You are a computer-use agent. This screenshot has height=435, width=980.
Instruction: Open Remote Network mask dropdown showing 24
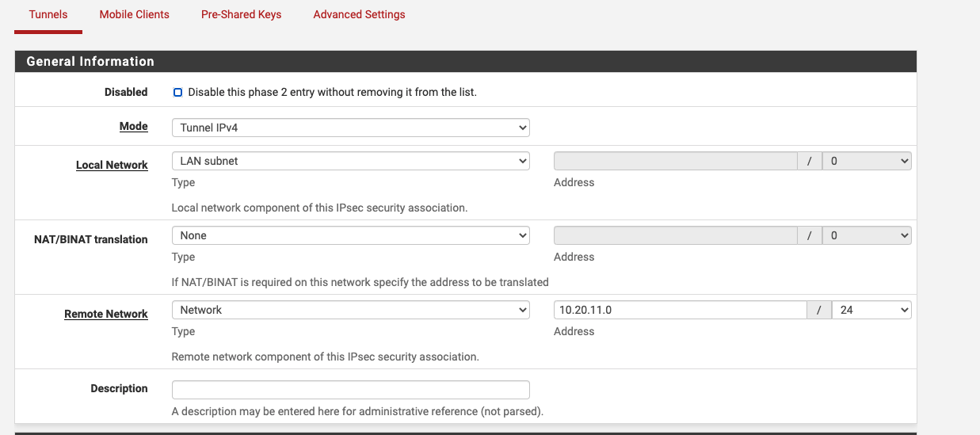click(871, 310)
